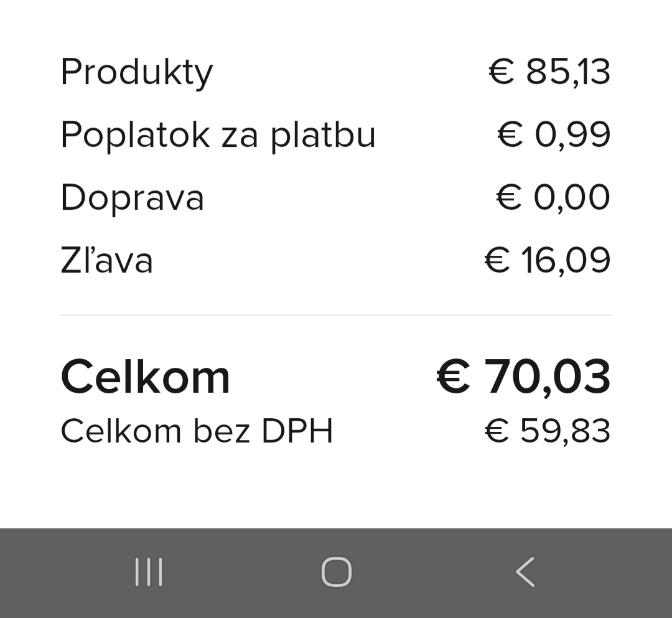Viewport: 672px width, 618px height.
Task: Tap the euro symbol in the Produkty row
Action: 502,72
